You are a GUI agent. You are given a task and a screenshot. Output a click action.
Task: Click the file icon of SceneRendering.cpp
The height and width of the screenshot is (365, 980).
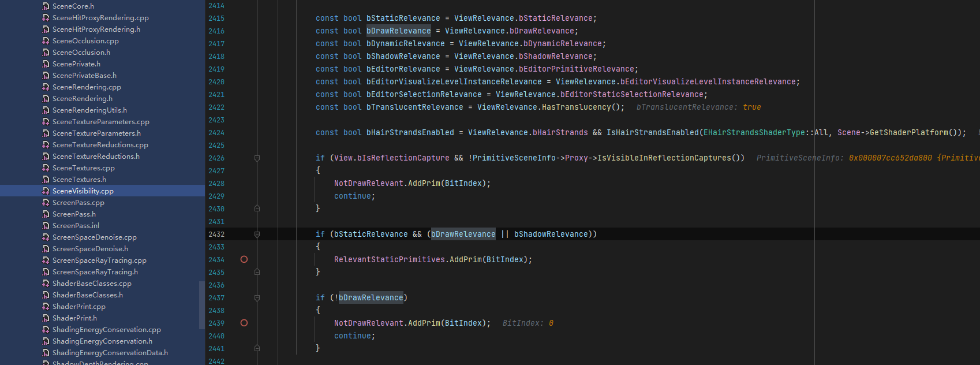click(46, 87)
